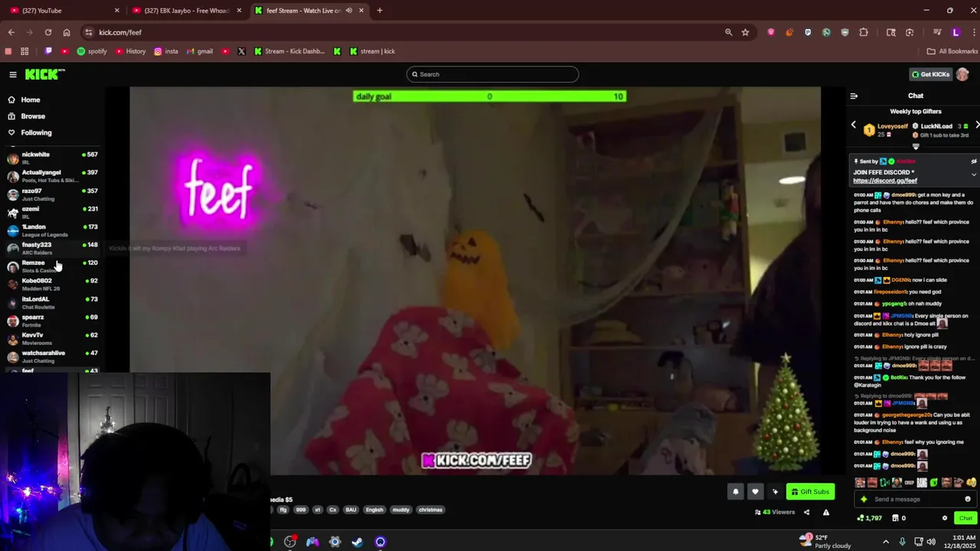Collapse the chat panel
This screenshot has height=551, width=980.
(x=854, y=96)
